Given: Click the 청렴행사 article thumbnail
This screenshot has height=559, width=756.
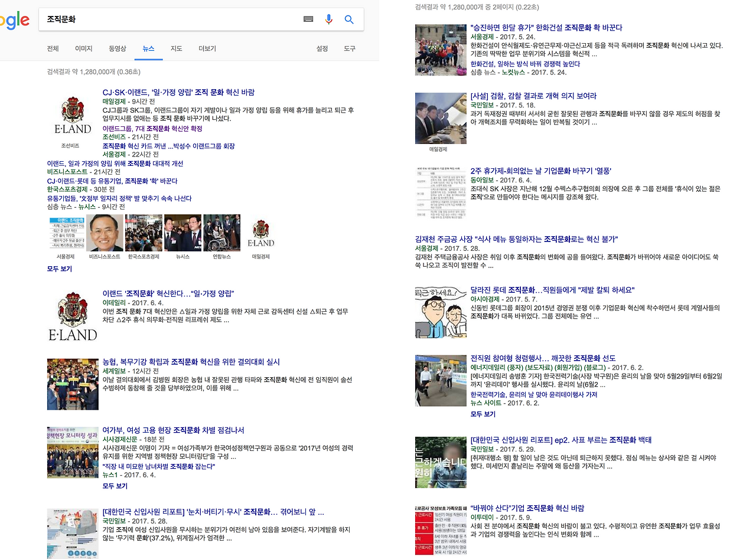Looking at the screenshot, I should pos(441,381).
